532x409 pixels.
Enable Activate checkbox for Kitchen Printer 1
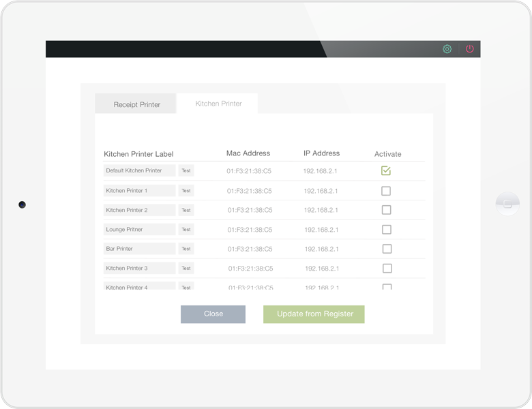386,191
